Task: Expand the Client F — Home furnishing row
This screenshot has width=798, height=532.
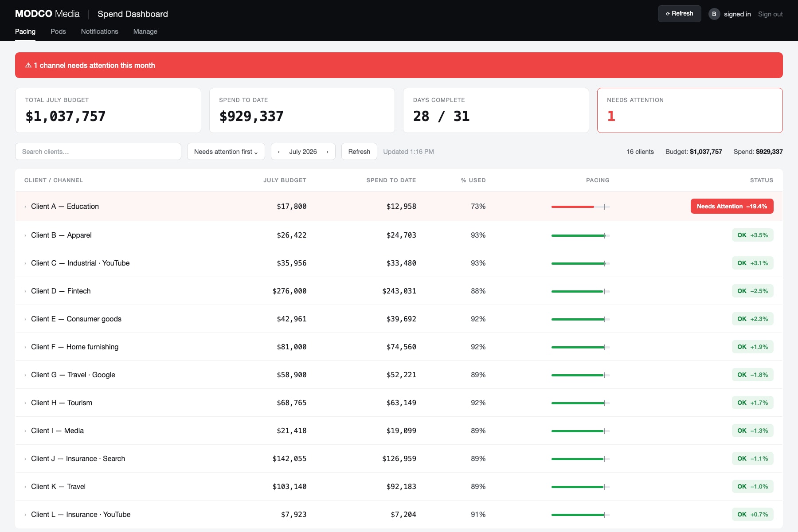Action: coord(25,347)
